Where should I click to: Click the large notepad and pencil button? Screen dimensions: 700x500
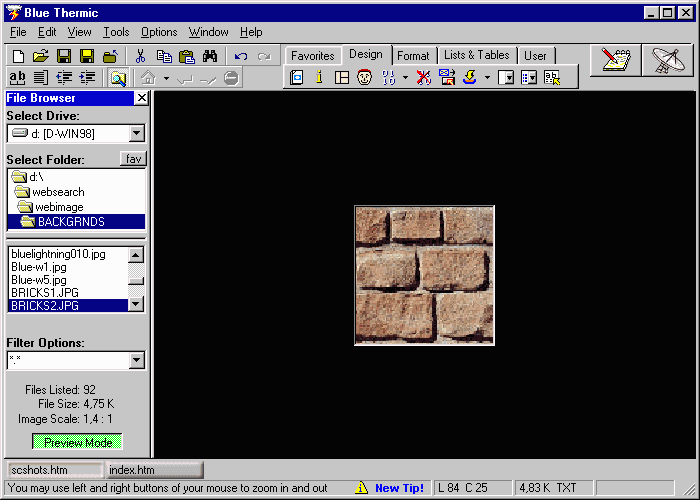616,60
